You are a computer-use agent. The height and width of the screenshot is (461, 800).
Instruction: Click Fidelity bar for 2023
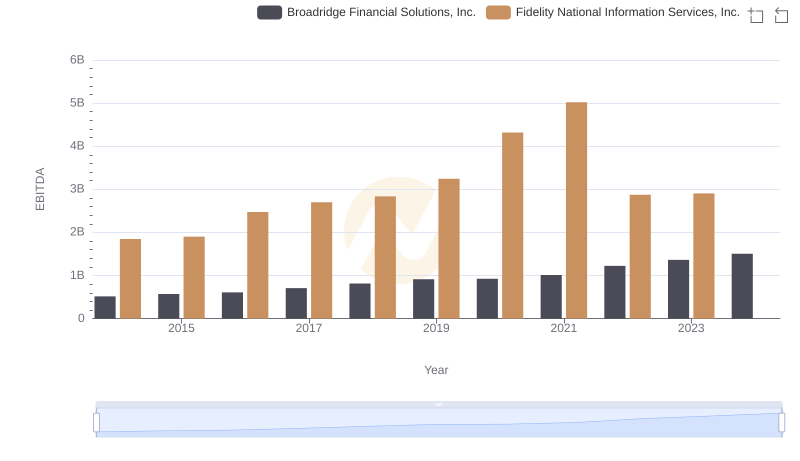[704, 256]
